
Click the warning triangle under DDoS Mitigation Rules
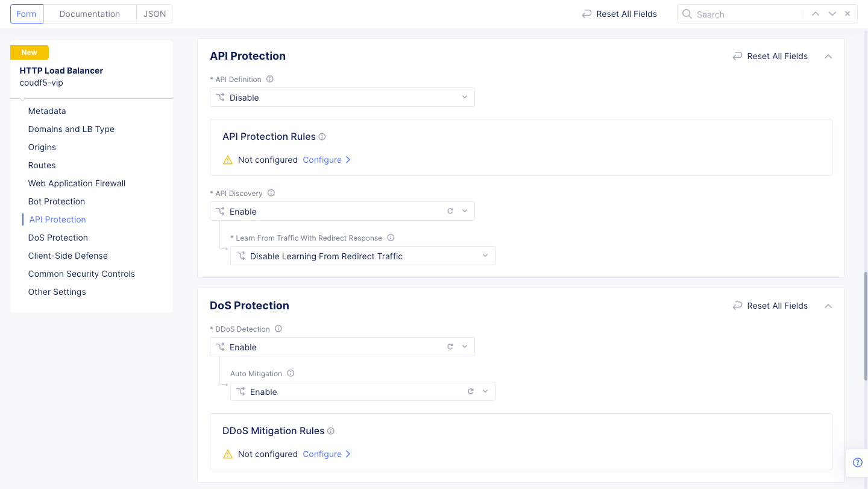coord(228,454)
